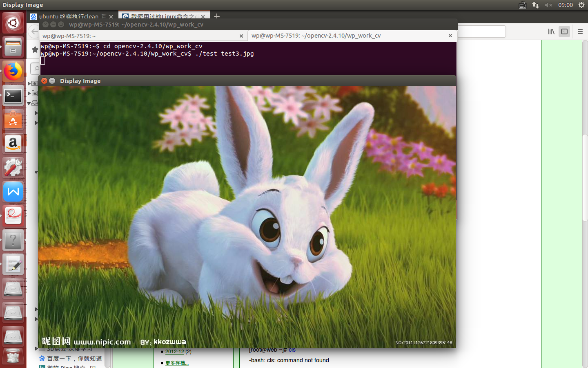Open Firefox Library bookshelf icon
Image resolution: width=588 pixels, height=368 pixels.
click(x=551, y=31)
